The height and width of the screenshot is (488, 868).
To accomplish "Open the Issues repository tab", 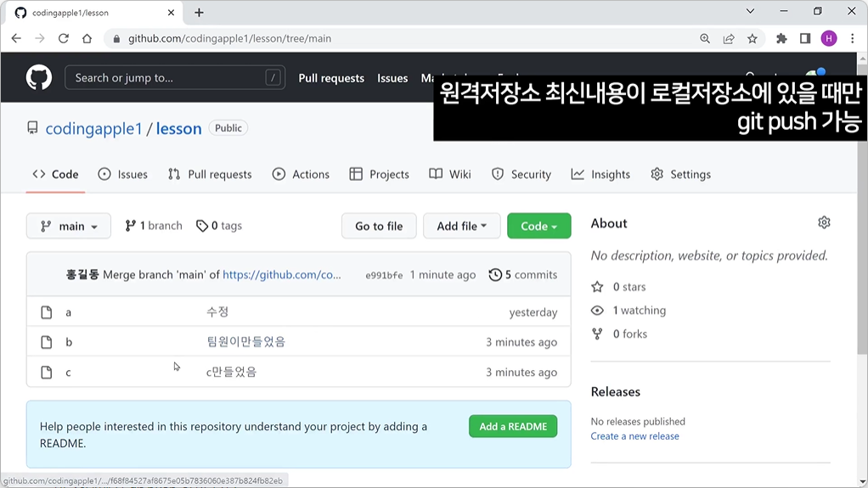I will click(123, 174).
